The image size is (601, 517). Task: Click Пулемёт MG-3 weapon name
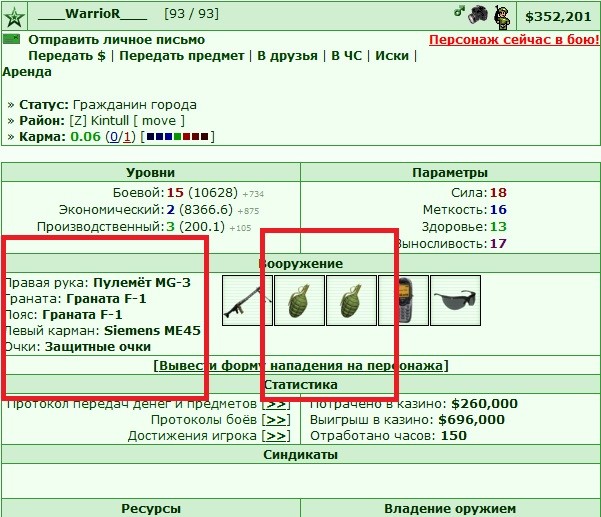[142, 282]
